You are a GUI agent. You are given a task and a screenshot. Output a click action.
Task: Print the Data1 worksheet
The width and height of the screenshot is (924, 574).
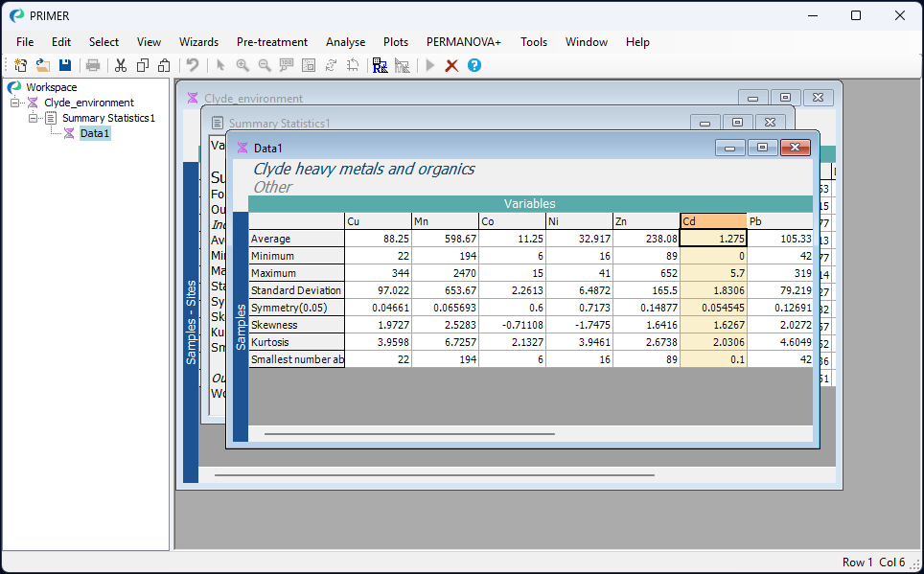tap(93, 65)
